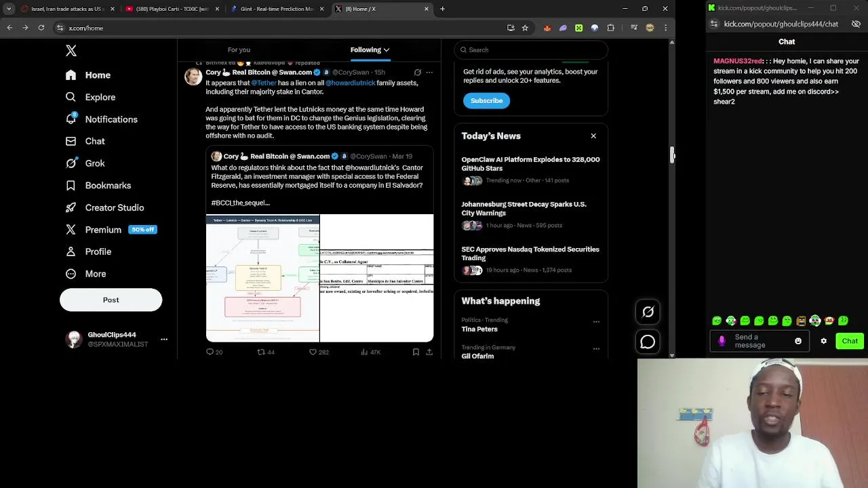This screenshot has width=868, height=488.
Task: Reply to the post with 20 replies
Action: pyautogui.click(x=214, y=352)
